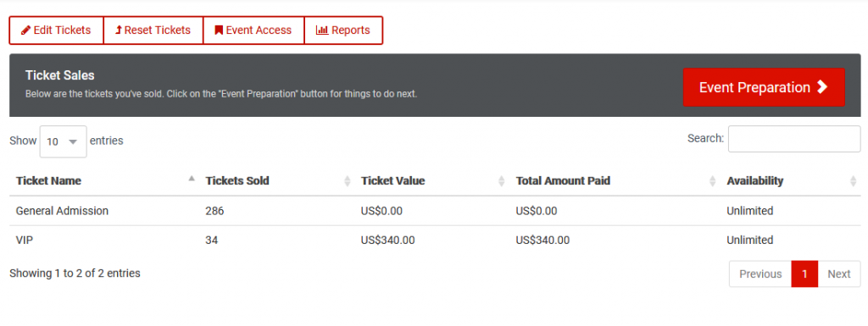Sort table by Tickets Sold arrows
The image size is (868, 326).
[348, 180]
